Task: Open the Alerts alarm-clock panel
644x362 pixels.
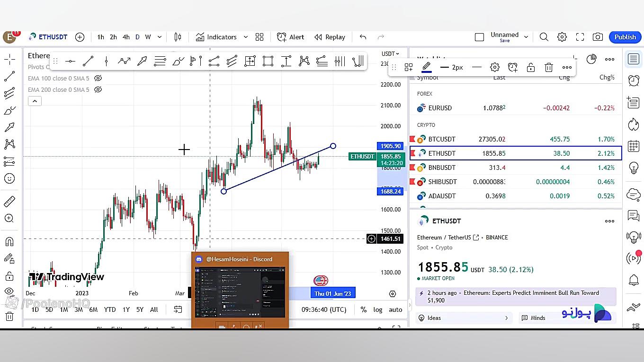Action: tap(634, 80)
